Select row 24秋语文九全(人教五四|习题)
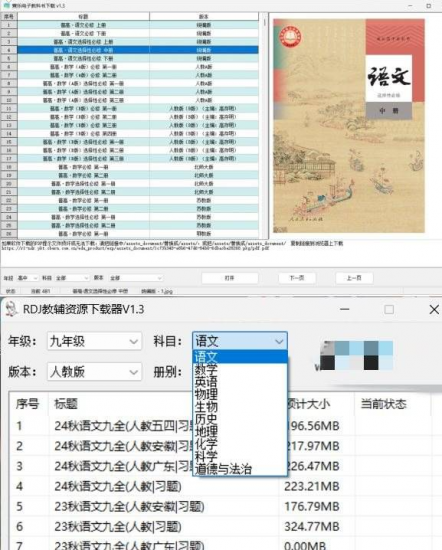The width and height of the screenshot is (442, 550). (x=220, y=426)
